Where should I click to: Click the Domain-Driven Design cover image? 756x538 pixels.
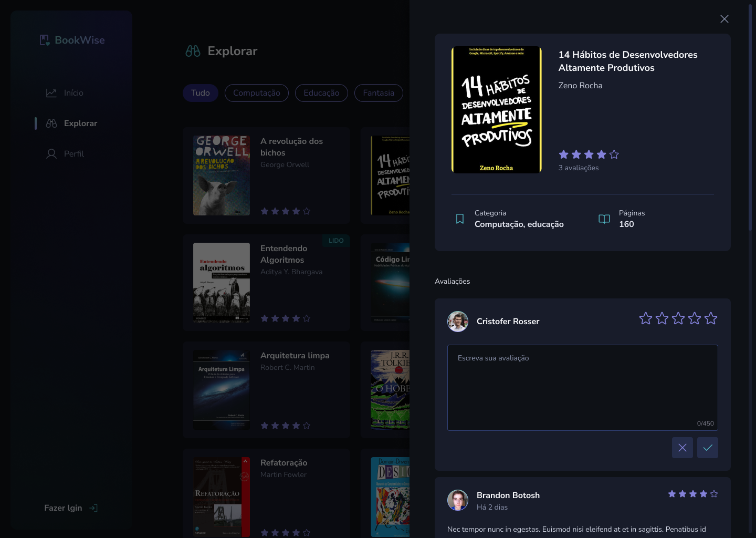pyautogui.click(x=390, y=497)
